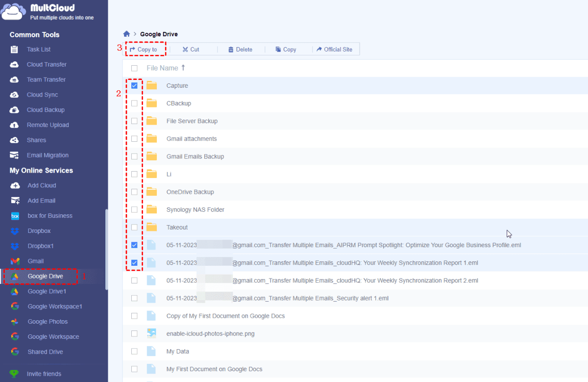Open Team Transfer tool icon
The image size is (588, 382).
[x=15, y=80]
